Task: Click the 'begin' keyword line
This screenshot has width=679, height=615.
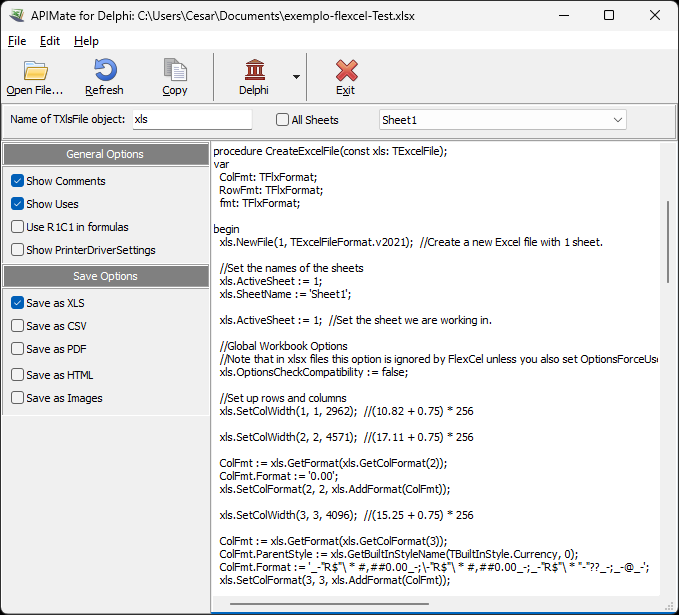Action: [x=226, y=229]
